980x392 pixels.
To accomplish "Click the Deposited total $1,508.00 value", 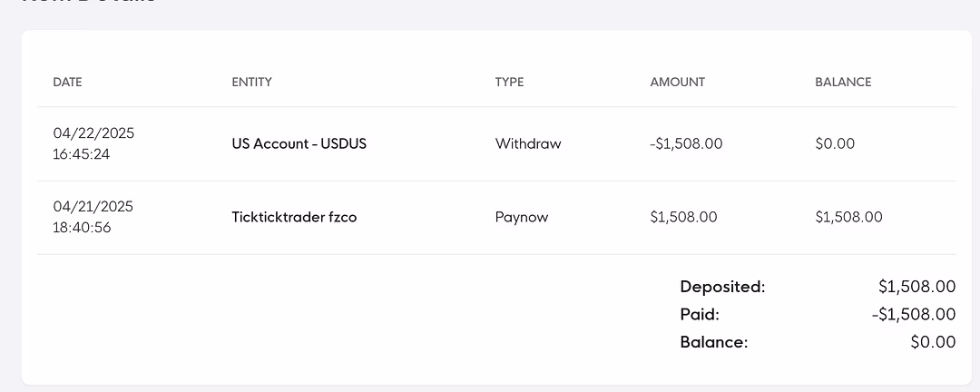I will coord(916,287).
